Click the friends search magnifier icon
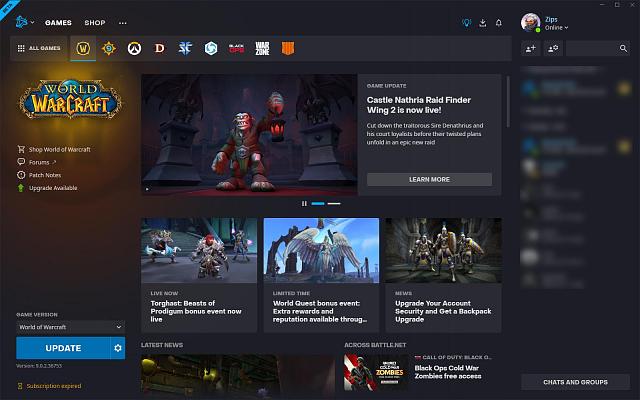 pos(623,49)
